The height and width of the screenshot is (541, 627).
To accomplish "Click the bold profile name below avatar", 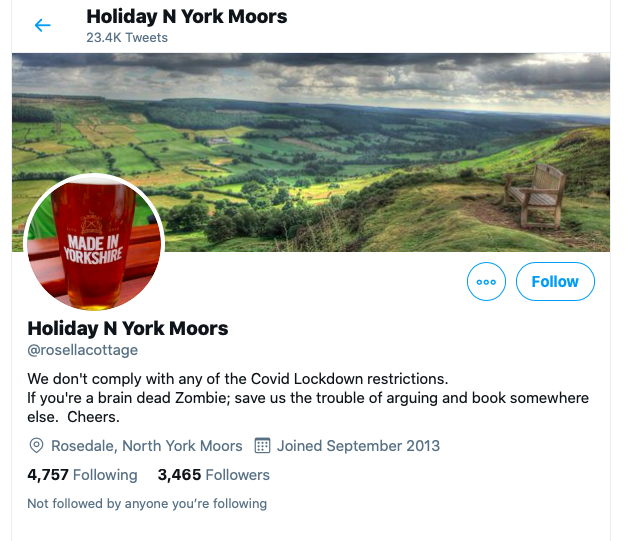I will coord(128,328).
